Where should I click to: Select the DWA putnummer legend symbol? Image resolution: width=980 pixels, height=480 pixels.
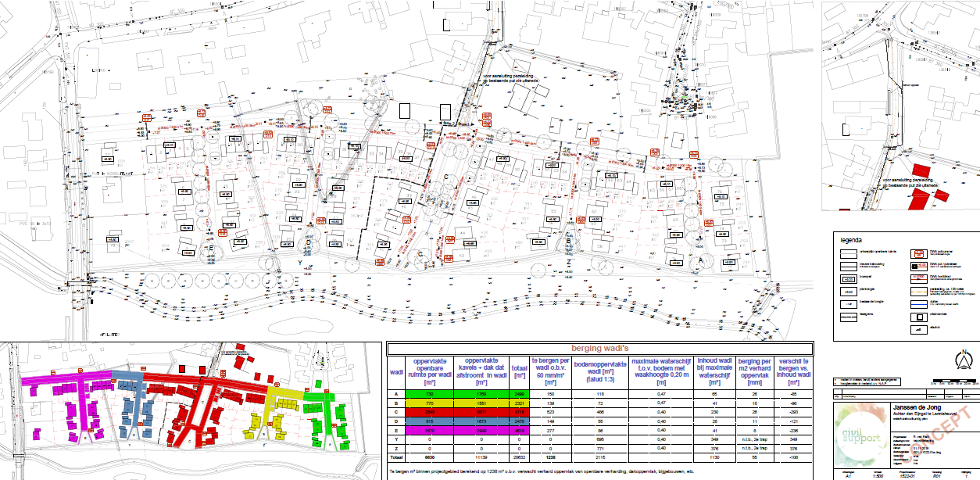pyautogui.click(x=919, y=253)
